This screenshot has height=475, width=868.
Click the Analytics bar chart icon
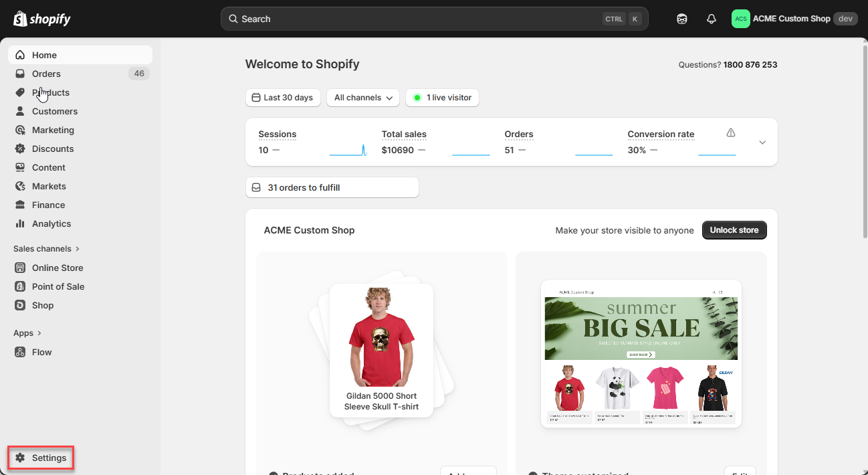pos(20,223)
